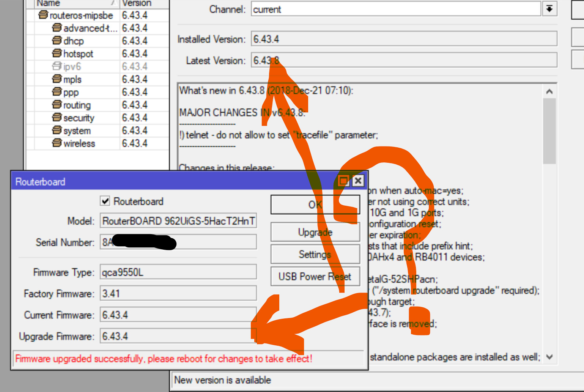Click the USB Power Reset button

pyautogui.click(x=315, y=277)
